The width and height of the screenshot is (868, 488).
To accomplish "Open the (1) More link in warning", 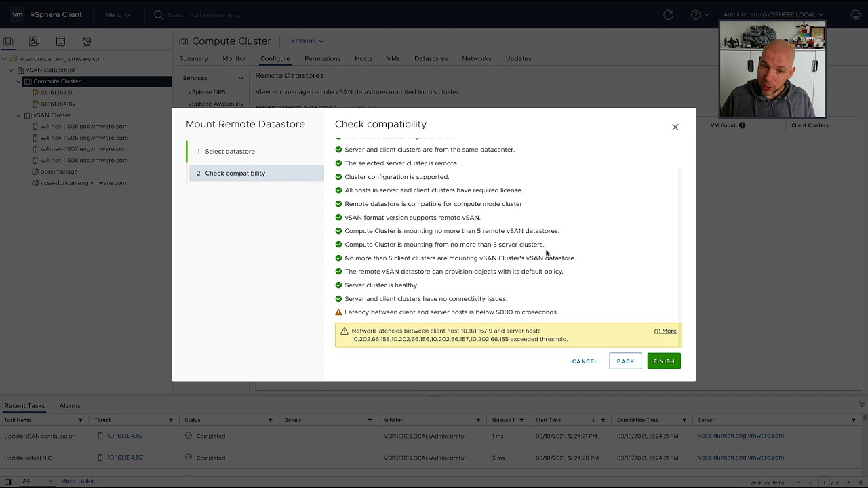I will 665,331.
